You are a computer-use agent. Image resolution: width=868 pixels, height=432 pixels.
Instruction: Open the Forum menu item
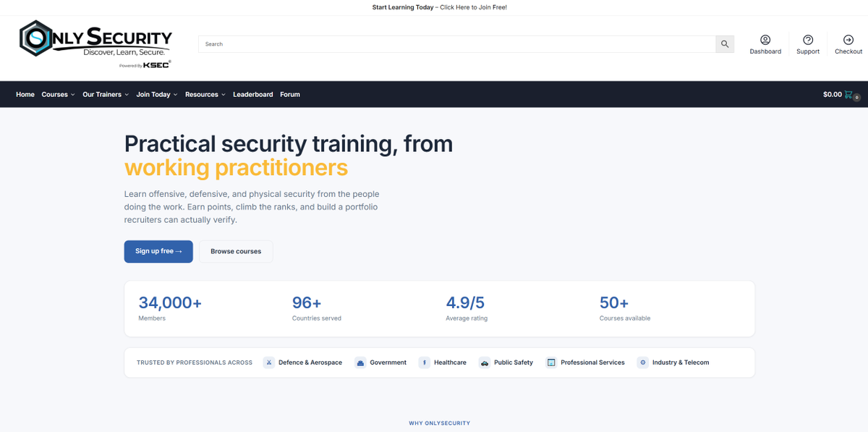coord(290,95)
